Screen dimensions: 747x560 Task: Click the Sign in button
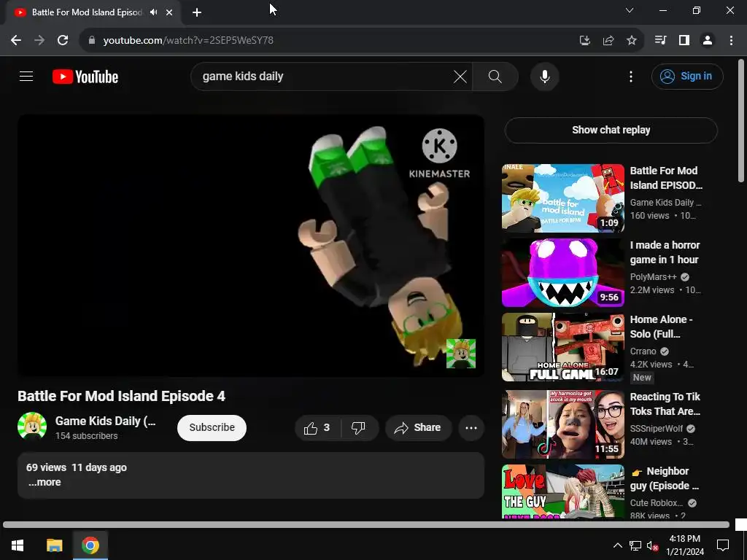[687, 76]
